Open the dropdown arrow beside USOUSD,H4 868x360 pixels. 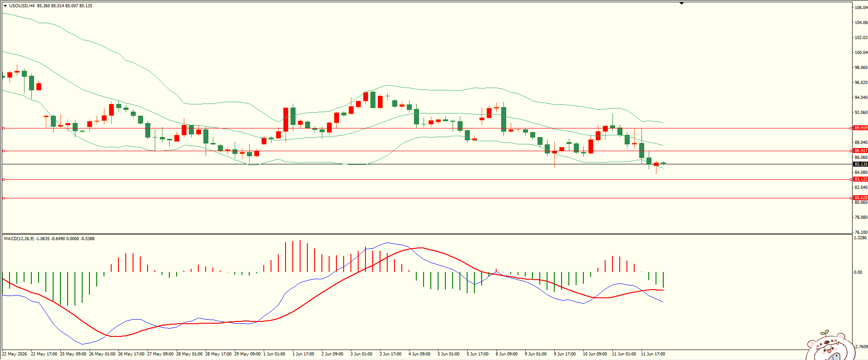5,6
